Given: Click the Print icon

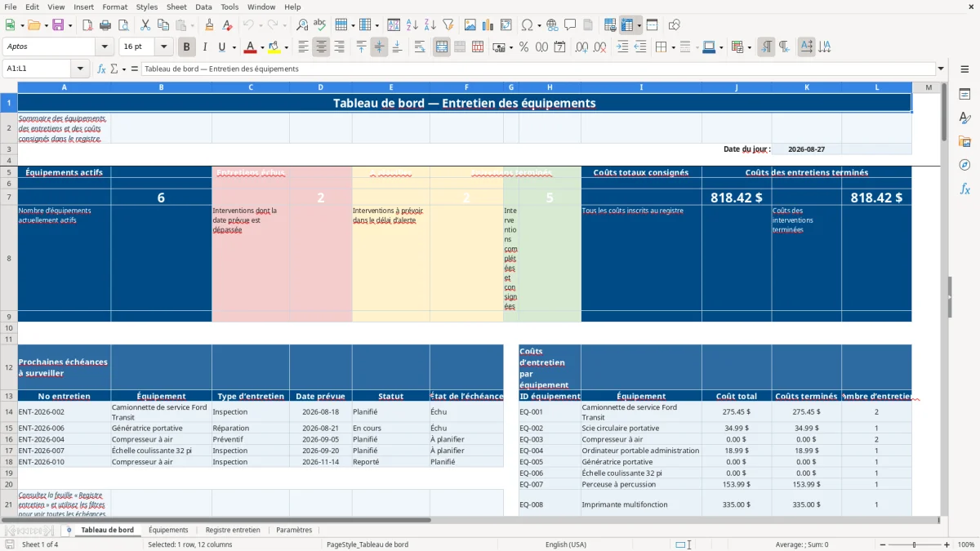Looking at the screenshot, I should click(x=105, y=25).
